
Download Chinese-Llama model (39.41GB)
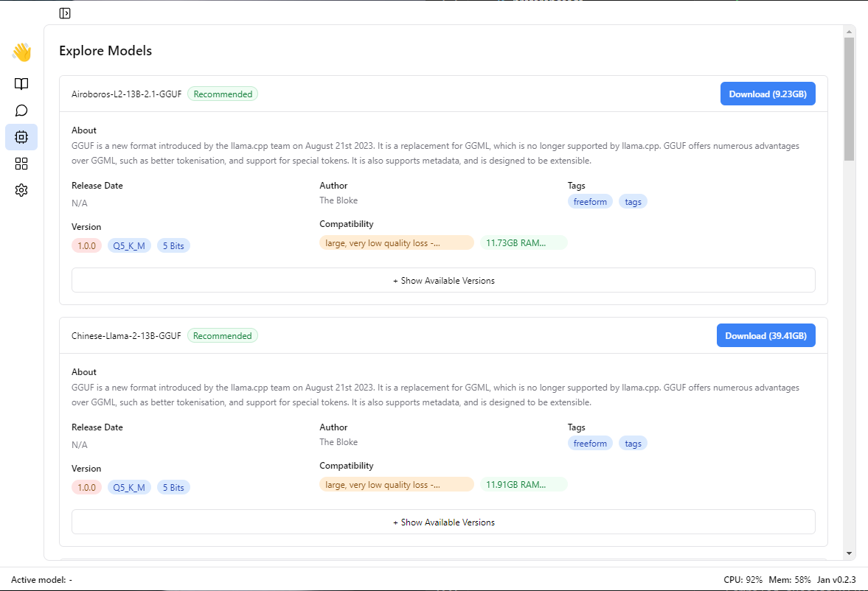[x=765, y=336]
